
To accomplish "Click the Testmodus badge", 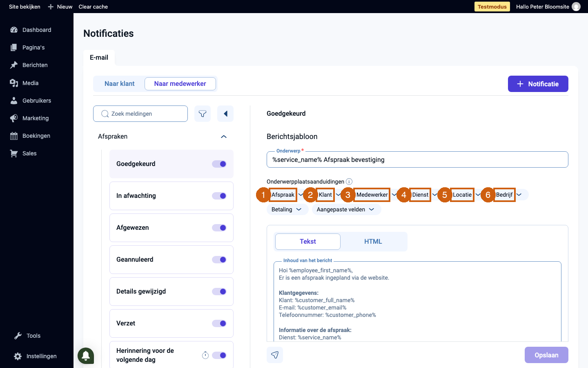I will (x=492, y=7).
